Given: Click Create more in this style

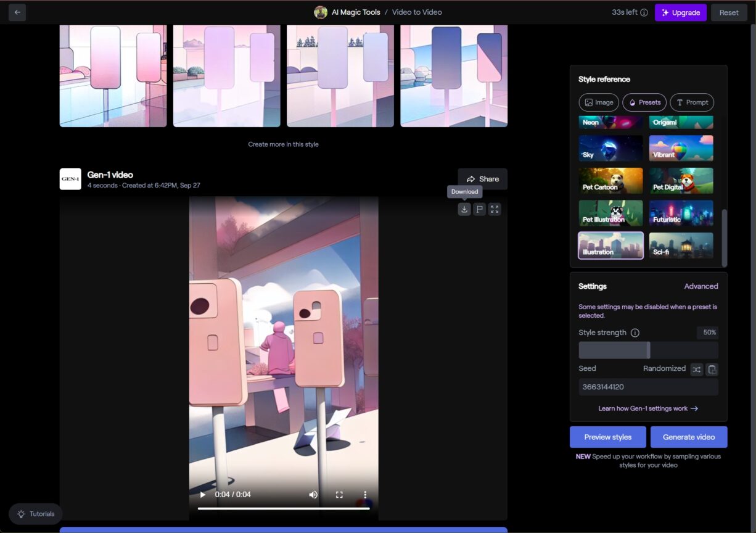Looking at the screenshot, I should click(283, 144).
